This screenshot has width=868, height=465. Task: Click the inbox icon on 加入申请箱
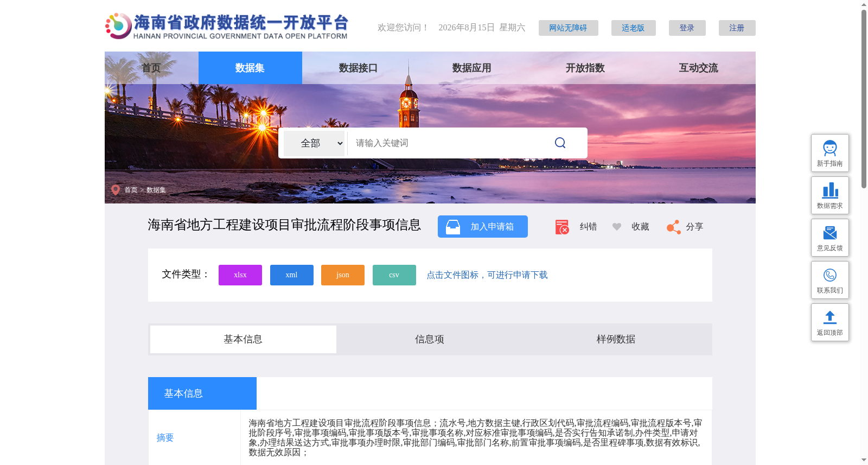point(453,227)
